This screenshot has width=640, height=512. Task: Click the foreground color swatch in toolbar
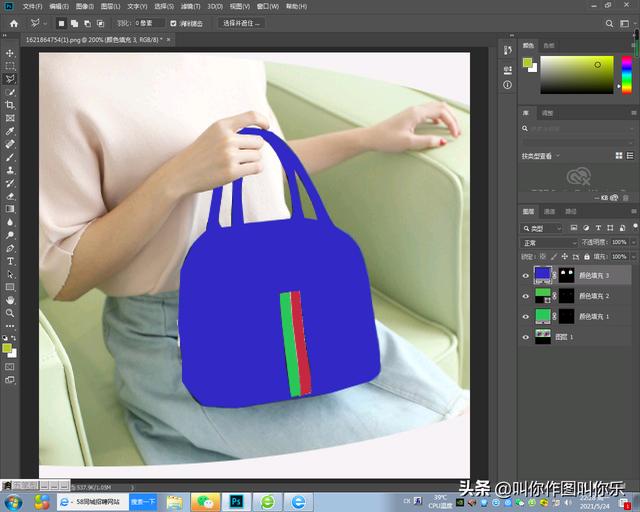point(9,346)
